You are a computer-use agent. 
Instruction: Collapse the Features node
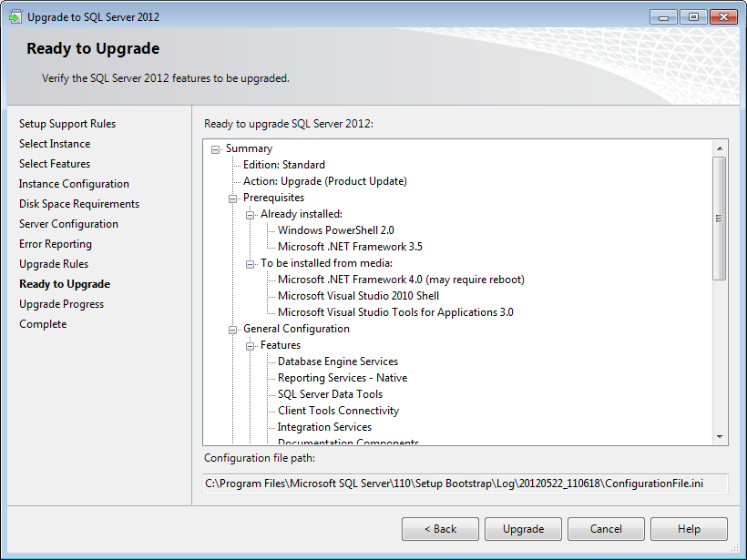point(250,346)
